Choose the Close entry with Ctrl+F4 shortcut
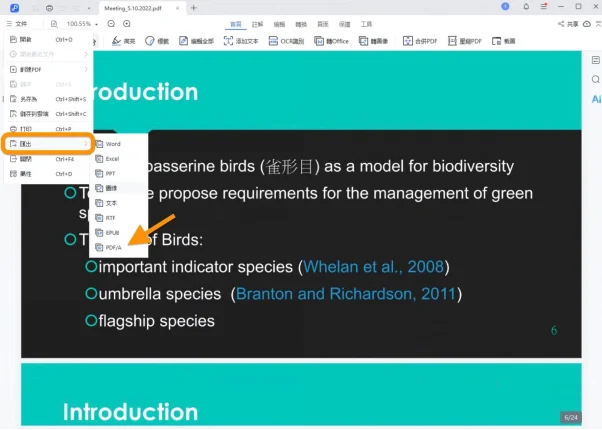This screenshot has height=430, width=602. 48,159
